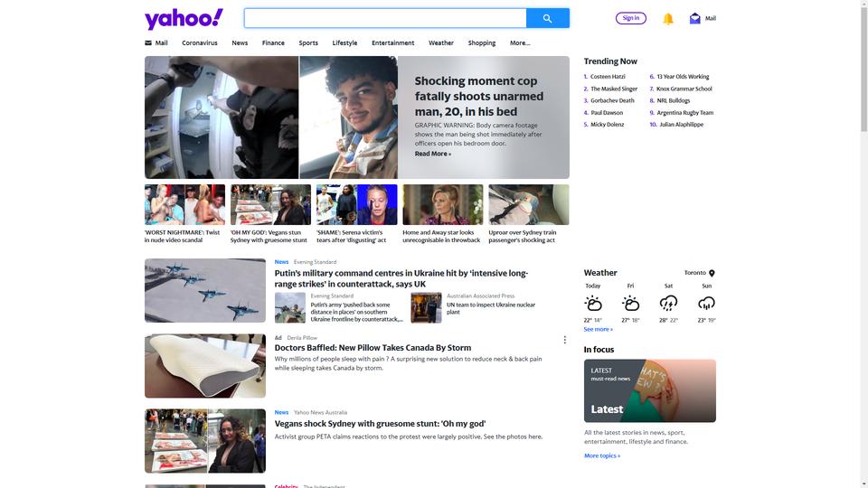Open 'Doctors Baffled: New Pillow' ad headline
This screenshot has width=868, height=488.
(373, 348)
